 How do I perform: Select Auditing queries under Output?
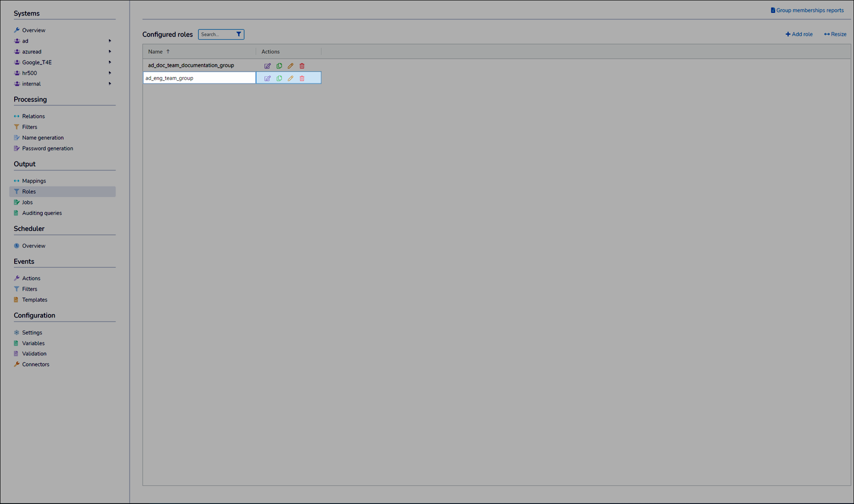pos(42,213)
